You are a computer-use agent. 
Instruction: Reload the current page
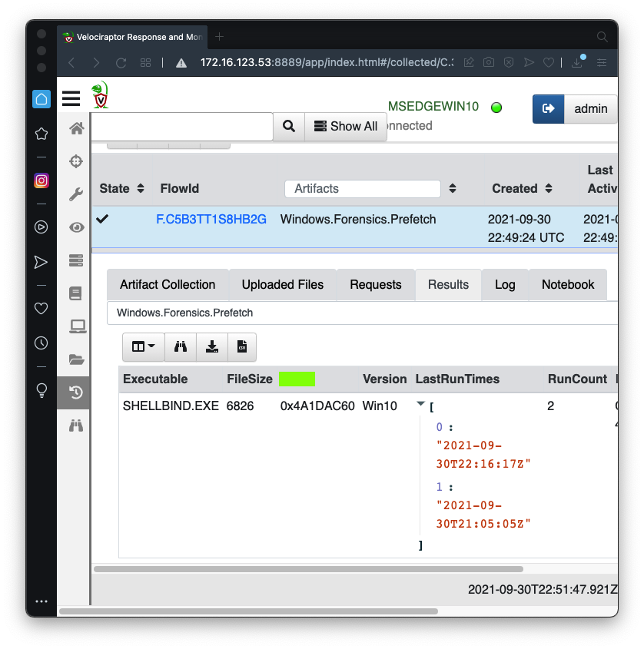click(121, 63)
